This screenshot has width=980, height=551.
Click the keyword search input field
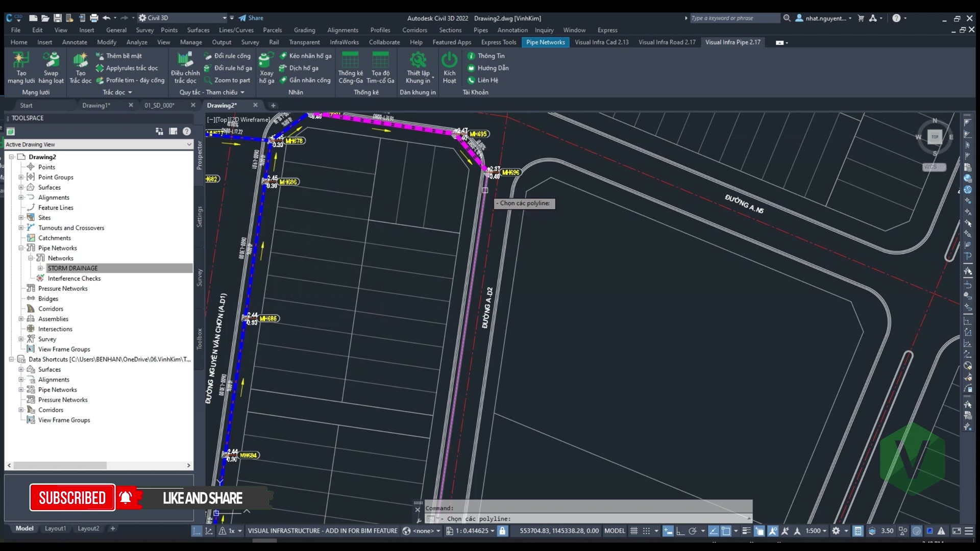click(x=734, y=18)
